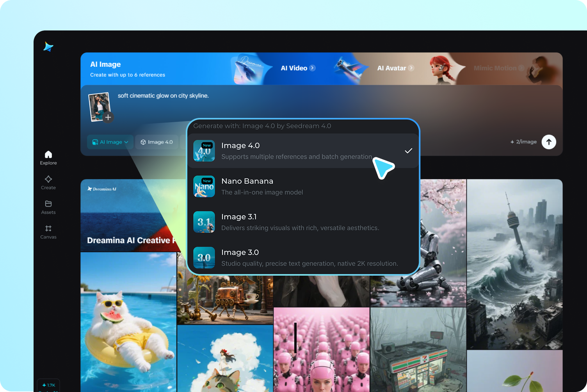Click the plus icon on the reference image
587x392 pixels.
(108, 117)
